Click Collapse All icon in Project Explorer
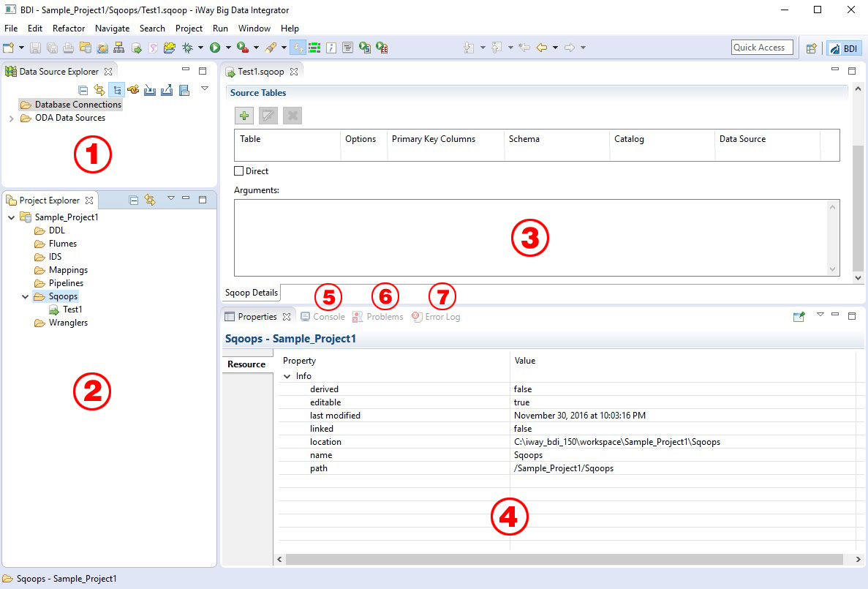This screenshot has height=589, width=868. click(x=133, y=200)
